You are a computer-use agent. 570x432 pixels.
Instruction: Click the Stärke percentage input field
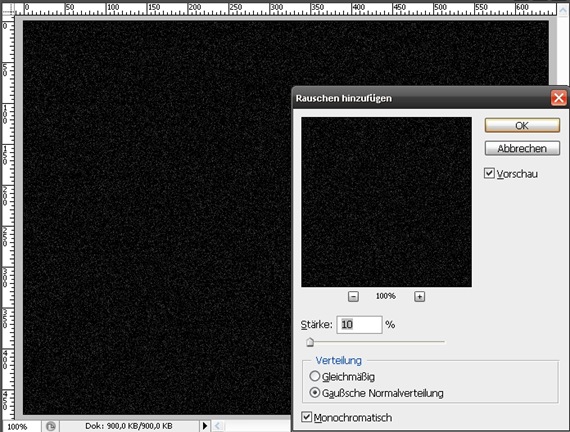(359, 324)
